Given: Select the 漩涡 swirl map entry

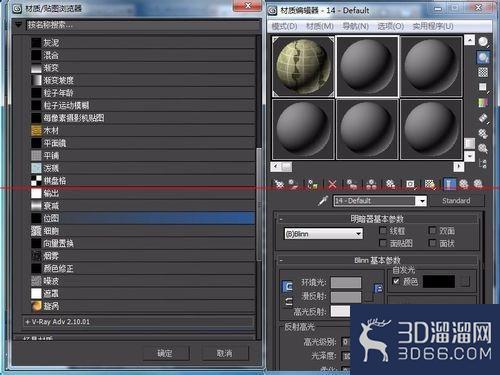Looking at the screenshot, I should [x=143, y=306].
